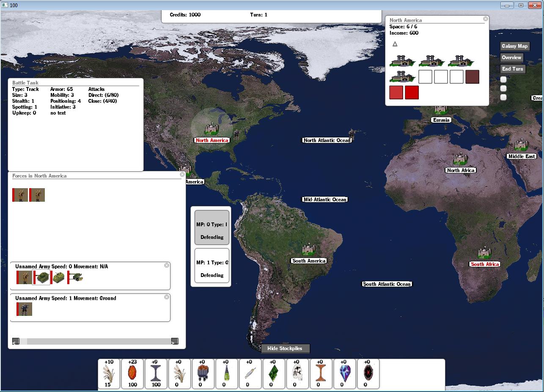544x392 pixels.
Task: Select the unit in North Atlantic Ocean
Action: 351,134
